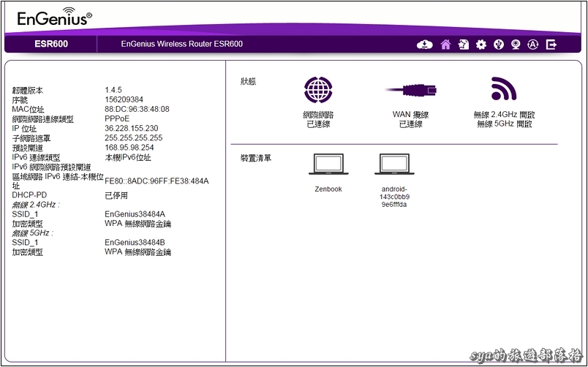Click default gateway 168.95.98.254
This screenshot has width=588, height=367.
[x=129, y=148]
